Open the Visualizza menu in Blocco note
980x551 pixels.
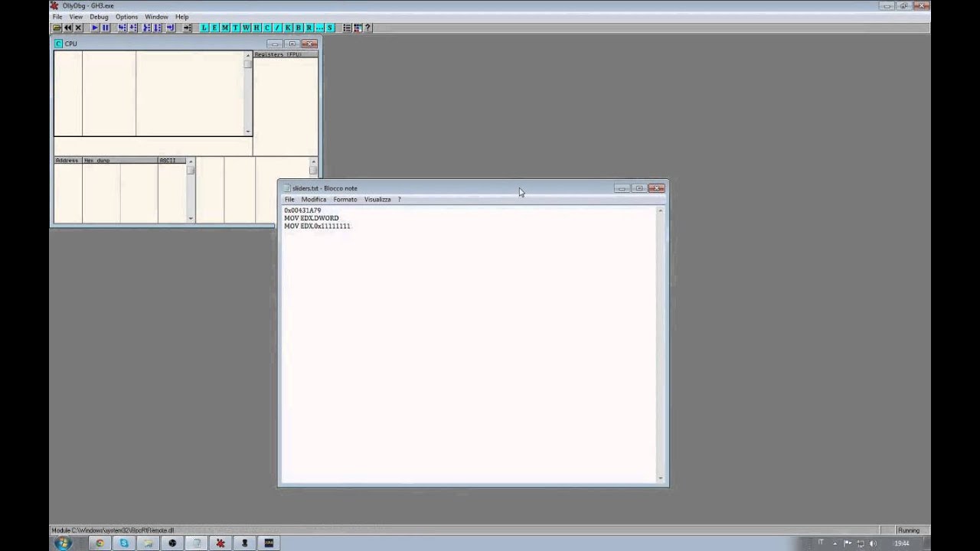tap(377, 199)
